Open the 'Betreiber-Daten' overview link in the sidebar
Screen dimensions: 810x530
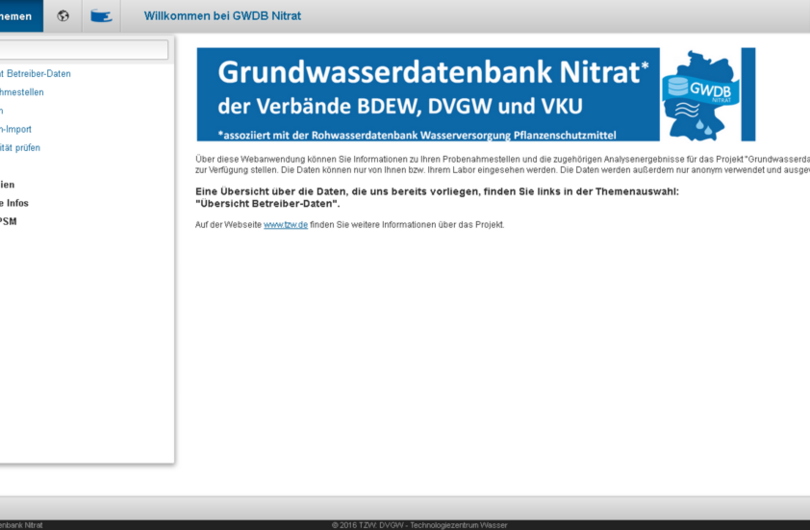point(36,74)
